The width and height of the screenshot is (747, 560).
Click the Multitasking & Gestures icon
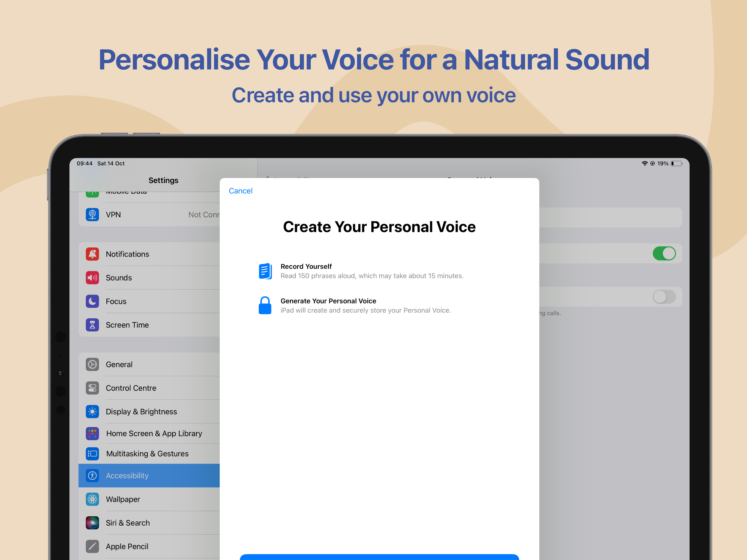(92, 454)
